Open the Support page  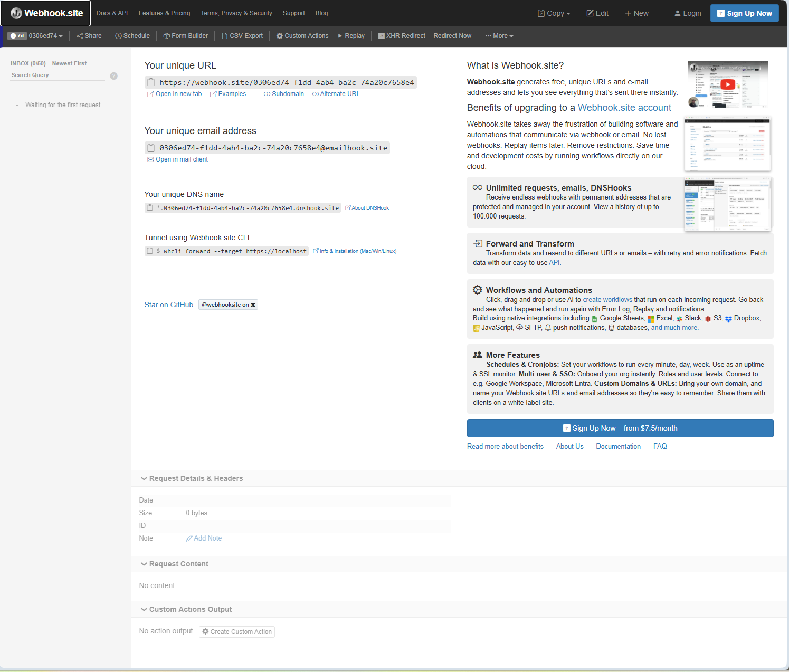(294, 13)
